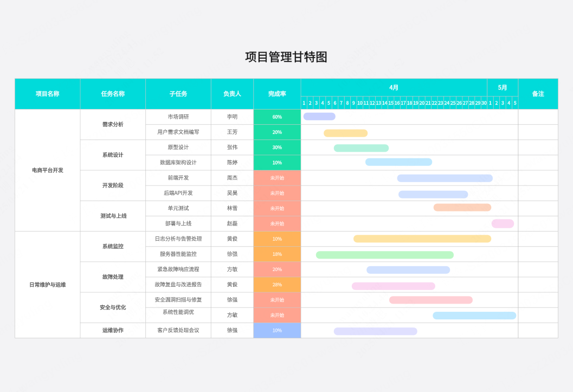Select the 日常维护与运维 project cell

tap(48, 285)
